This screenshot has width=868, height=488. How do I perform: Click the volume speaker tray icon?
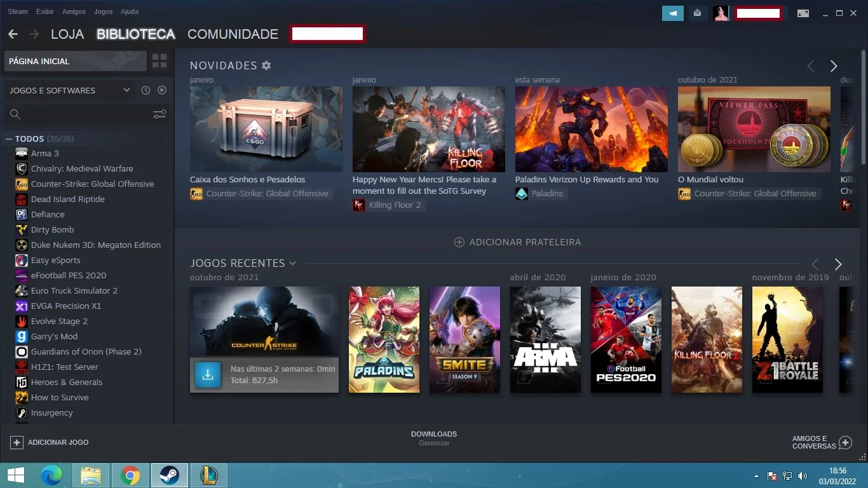(x=803, y=475)
